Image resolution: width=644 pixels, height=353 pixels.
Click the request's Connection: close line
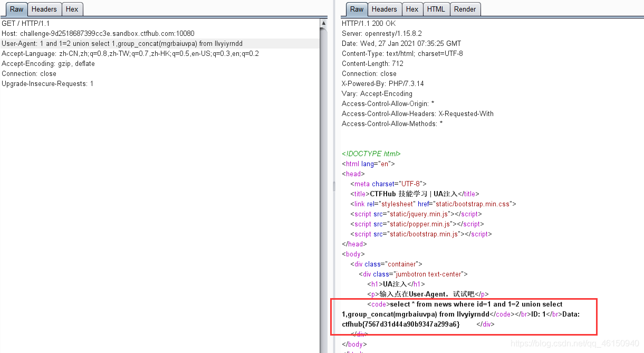pos(29,73)
